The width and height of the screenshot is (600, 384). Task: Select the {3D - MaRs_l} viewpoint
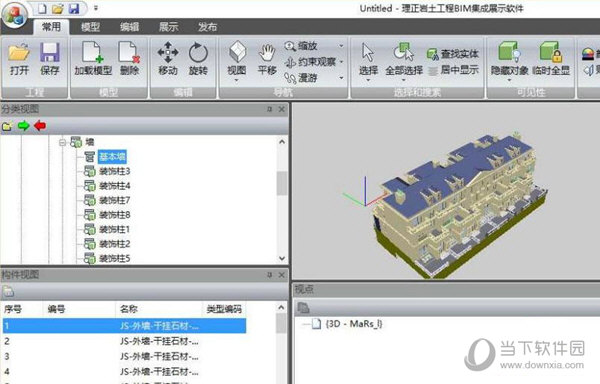354,324
